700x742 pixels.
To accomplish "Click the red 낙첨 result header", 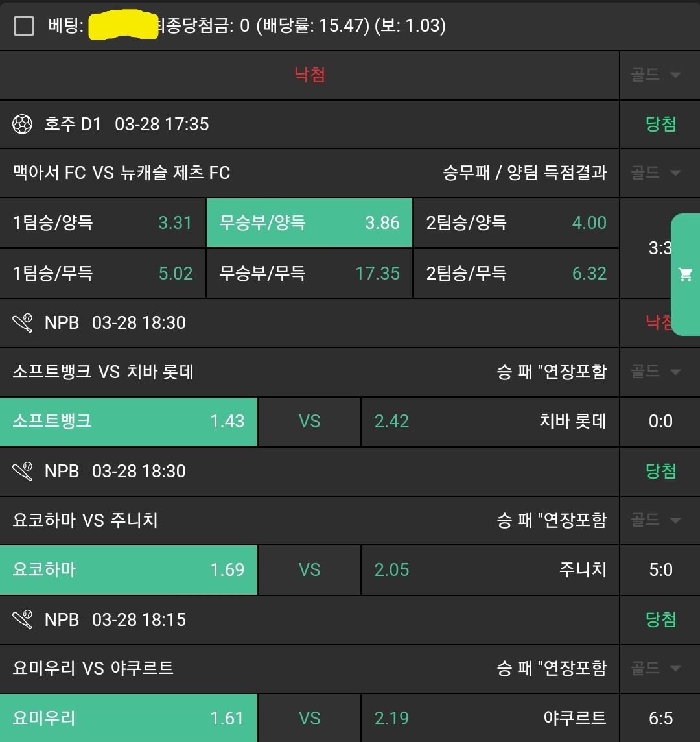I will tap(310, 75).
